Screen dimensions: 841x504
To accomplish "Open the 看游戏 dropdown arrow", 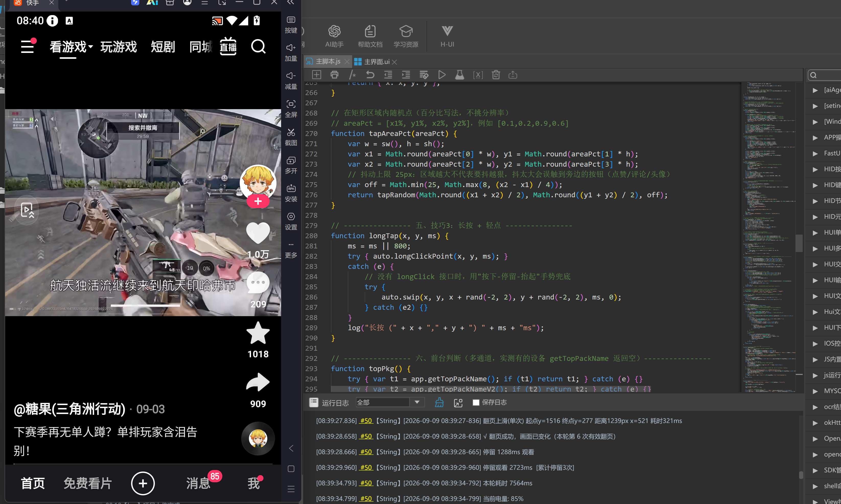I will 91,47.
